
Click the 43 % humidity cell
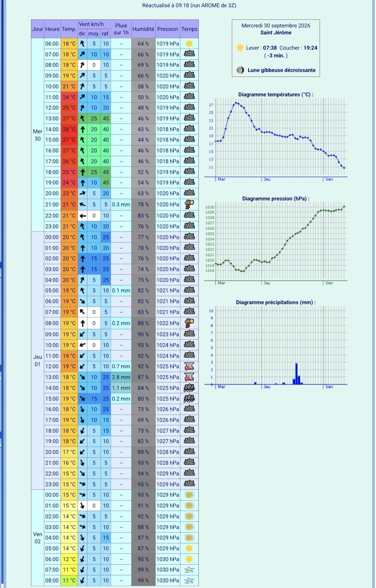pyautogui.click(x=143, y=129)
